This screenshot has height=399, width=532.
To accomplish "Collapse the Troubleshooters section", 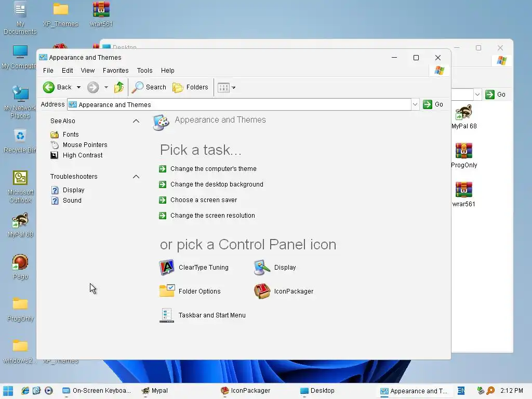I will click(136, 177).
